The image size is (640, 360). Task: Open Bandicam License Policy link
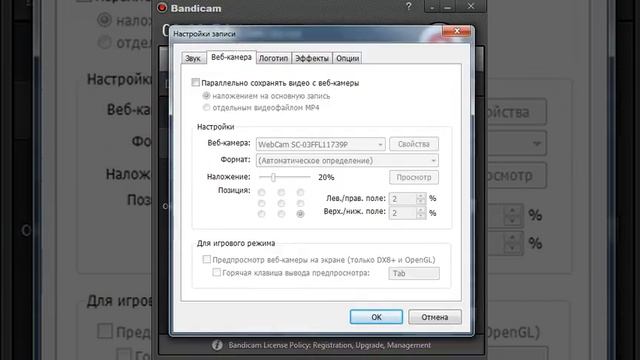[329, 345]
